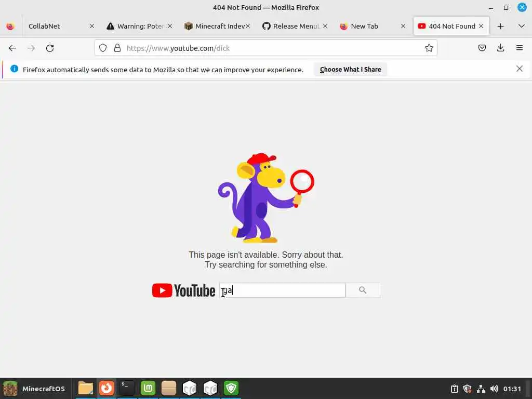The width and height of the screenshot is (532, 399).
Task: Close the Minecraft Index tab
Action: pyautogui.click(x=248, y=26)
